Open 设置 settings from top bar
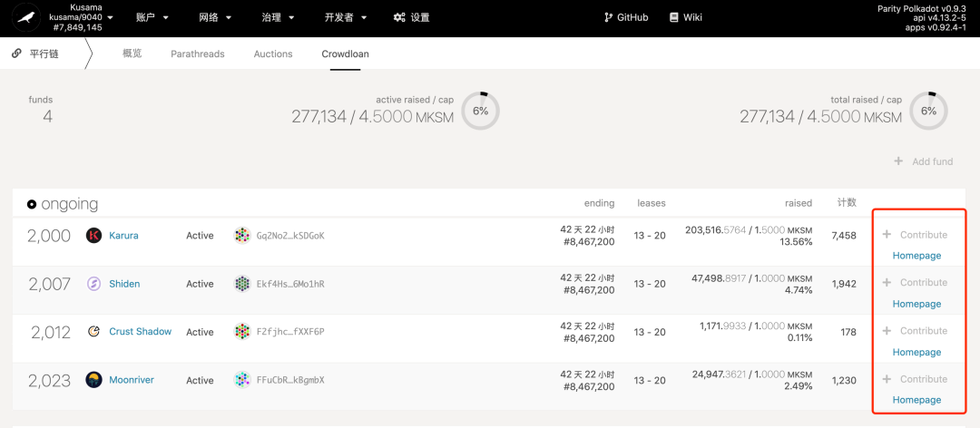This screenshot has height=428, width=980. click(412, 17)
